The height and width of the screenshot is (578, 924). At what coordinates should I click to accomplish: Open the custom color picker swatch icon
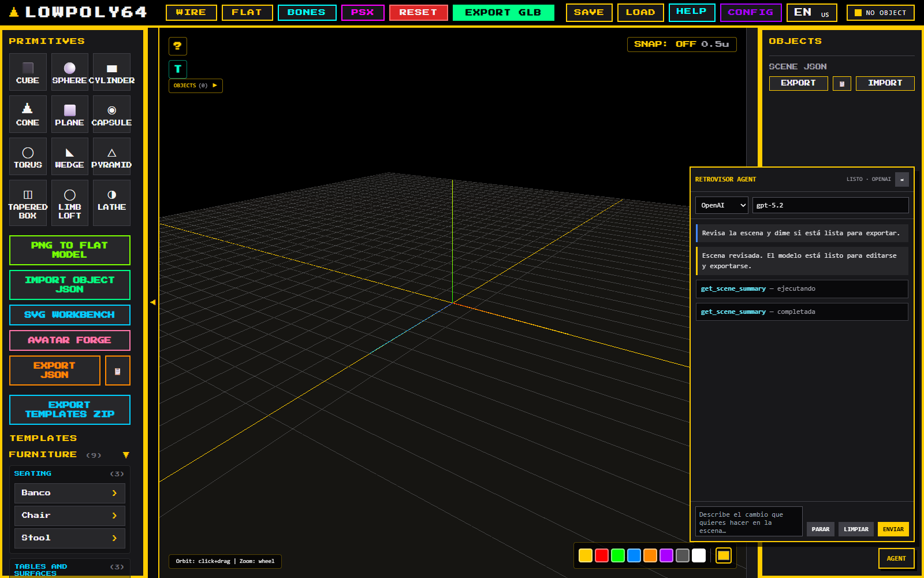coord(724,555)
